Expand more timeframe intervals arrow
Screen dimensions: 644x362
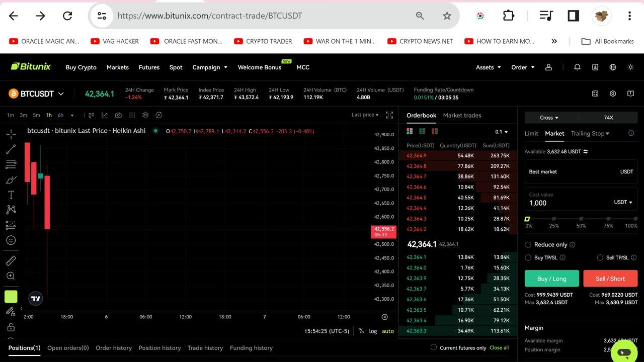72,115
